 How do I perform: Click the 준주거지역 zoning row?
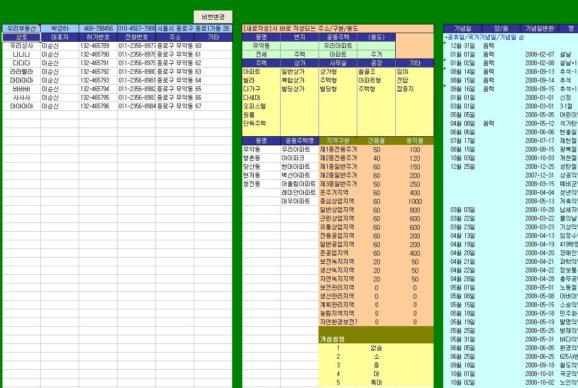tap(376, 193)
